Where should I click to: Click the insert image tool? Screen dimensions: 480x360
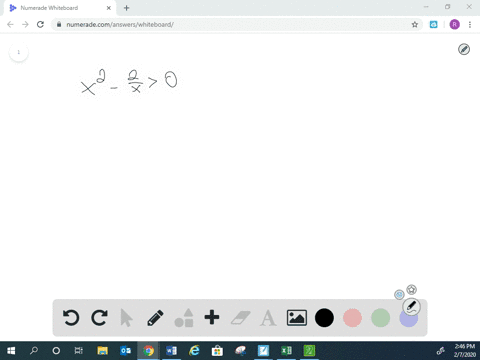pos(297,318)
